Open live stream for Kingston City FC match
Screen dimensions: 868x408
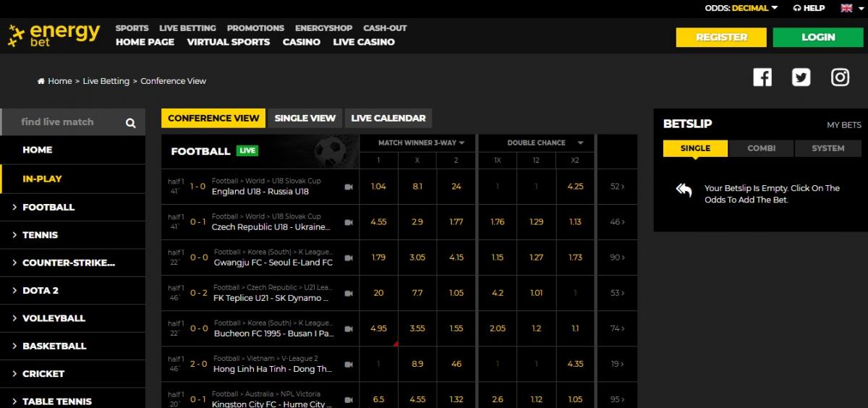tap(349, 399)
